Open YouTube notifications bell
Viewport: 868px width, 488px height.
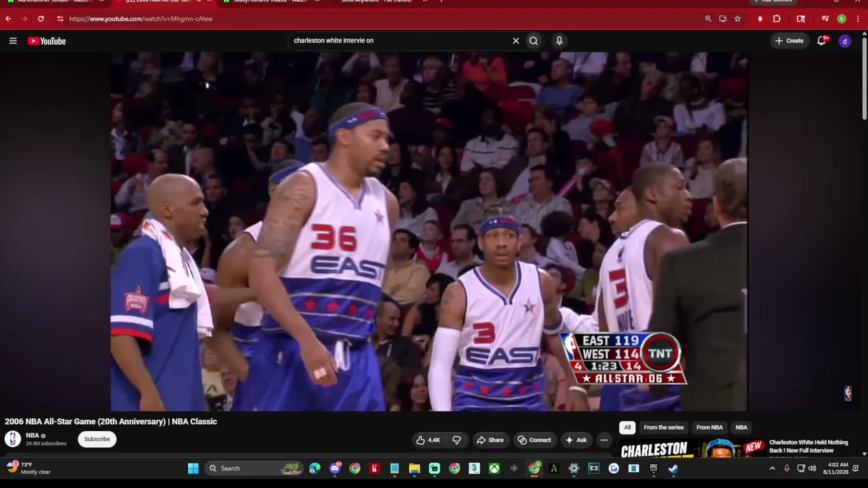[x=822, y=41]
